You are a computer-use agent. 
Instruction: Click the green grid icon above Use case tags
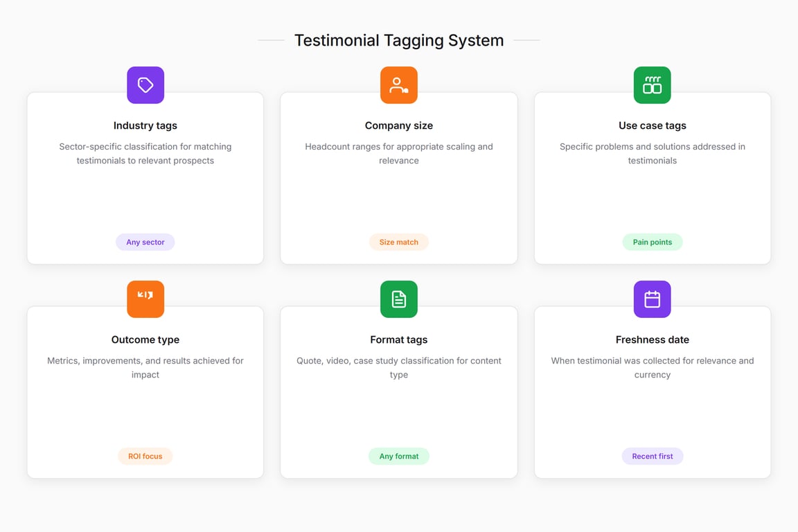(652, 85)
